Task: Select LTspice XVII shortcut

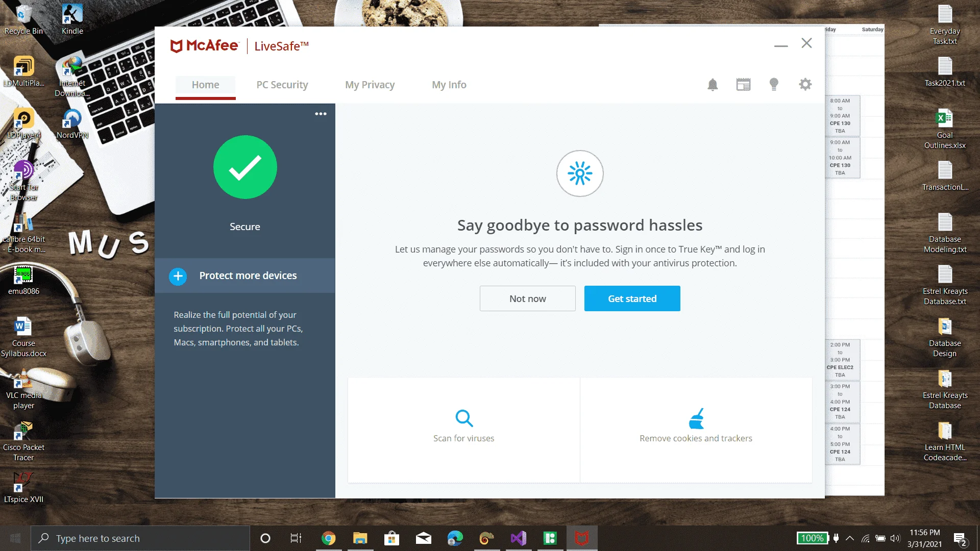Action: (x=23, y=489)
